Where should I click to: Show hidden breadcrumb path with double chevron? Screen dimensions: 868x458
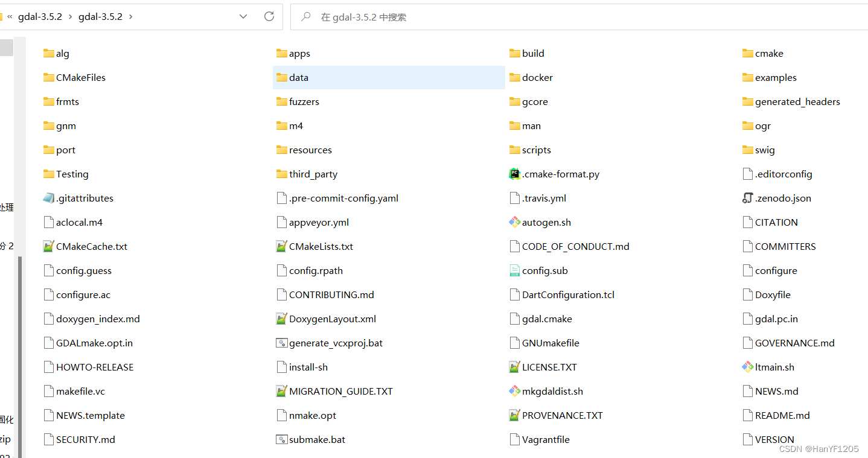tap(10, 17)
